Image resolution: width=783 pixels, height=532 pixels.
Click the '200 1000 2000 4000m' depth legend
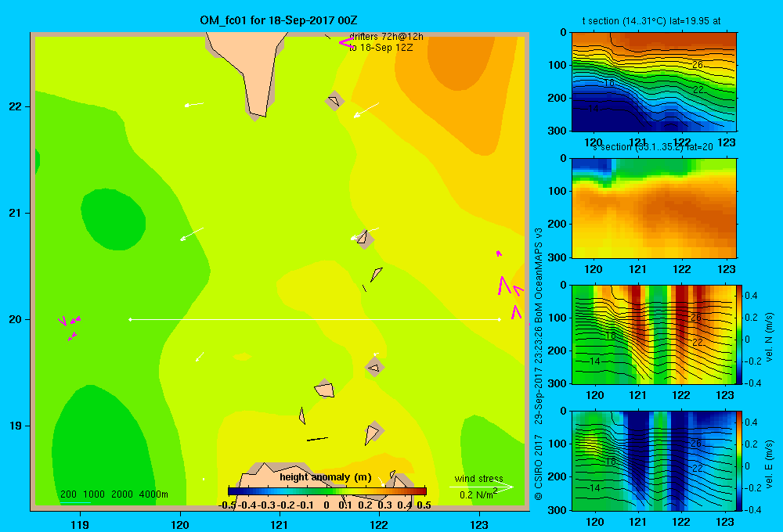[x=114, y=494]
